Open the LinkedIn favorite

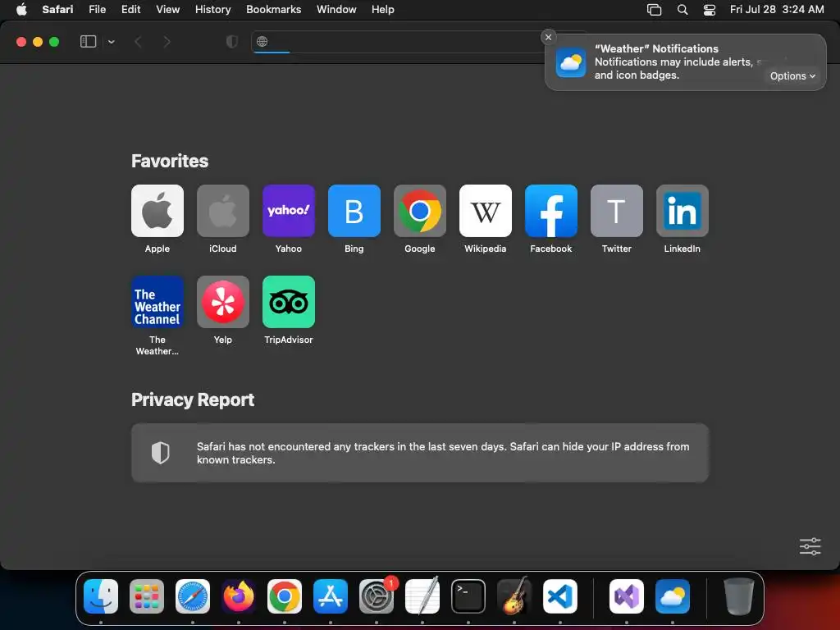tap(682, 211)
